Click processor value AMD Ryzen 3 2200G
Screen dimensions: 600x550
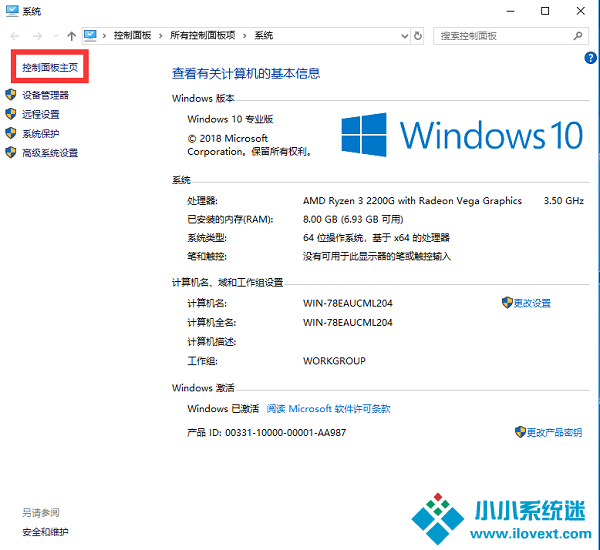pyautogui.click(x=412, y=201)
